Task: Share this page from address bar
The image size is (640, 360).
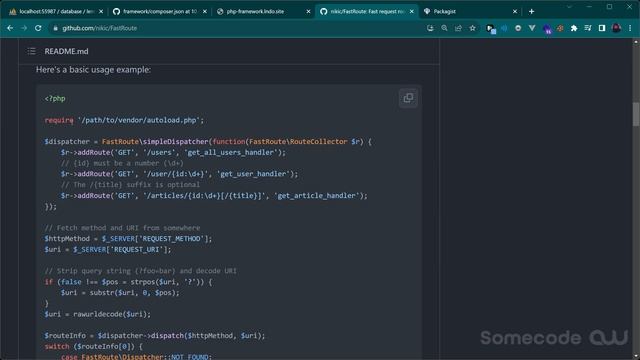Action: pyautogui.click(x=458, y=28)
